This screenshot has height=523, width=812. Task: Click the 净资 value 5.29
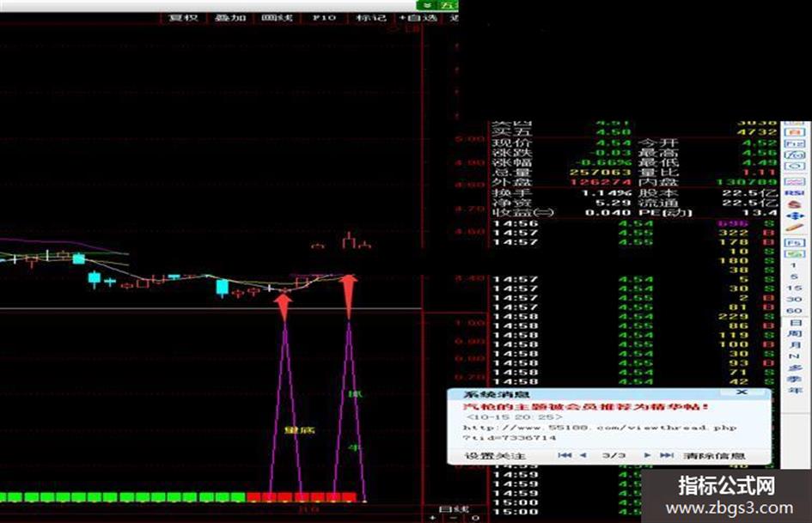point(613,203)
